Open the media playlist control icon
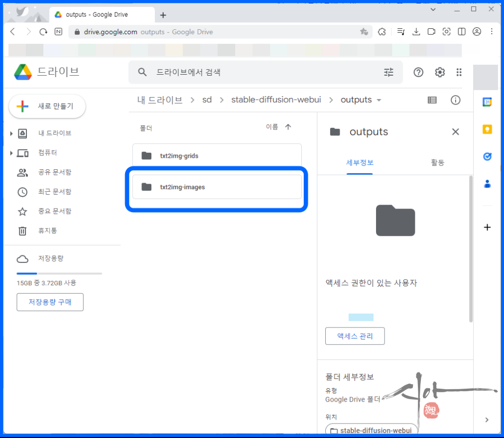Screen dimensions: 504x438 401,31
